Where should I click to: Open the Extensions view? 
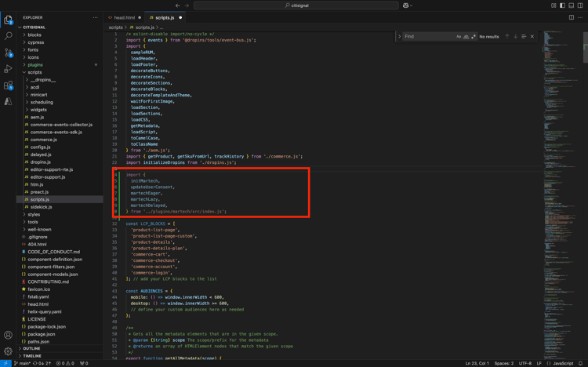coord(8,85)
